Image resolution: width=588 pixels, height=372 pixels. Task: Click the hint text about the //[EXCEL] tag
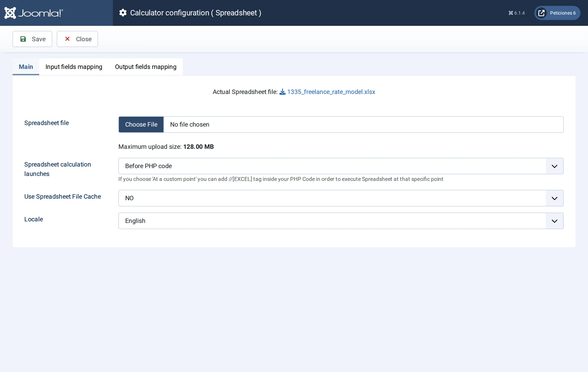coord(281,179)
